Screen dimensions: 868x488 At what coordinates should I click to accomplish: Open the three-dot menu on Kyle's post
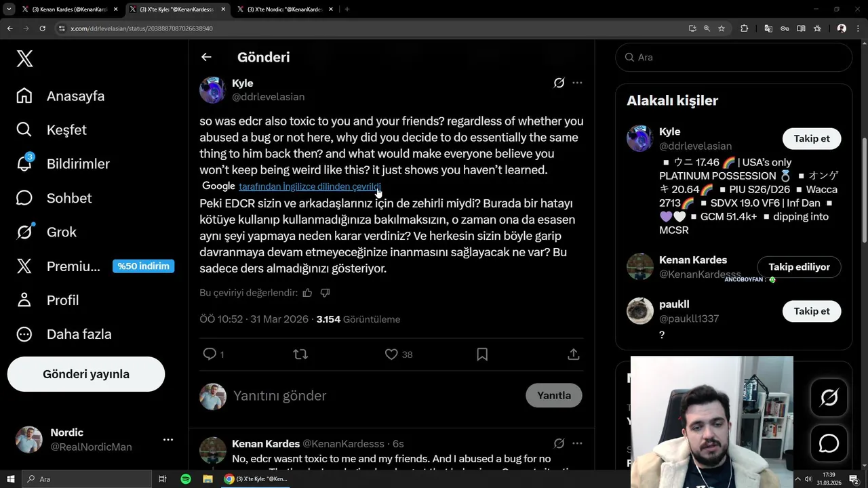point(577,83)
